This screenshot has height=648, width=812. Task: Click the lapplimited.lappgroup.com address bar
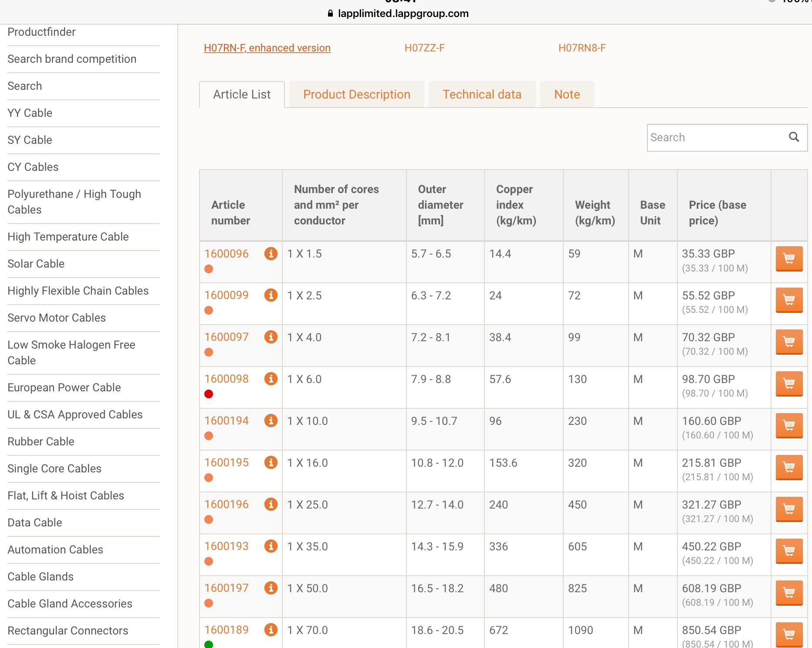point(403,14)
